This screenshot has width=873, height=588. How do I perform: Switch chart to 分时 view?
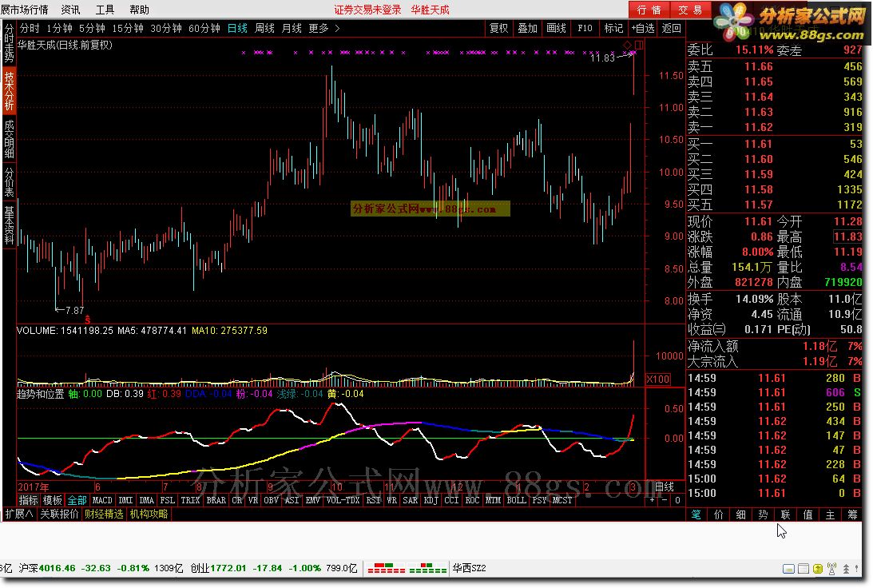(30, 29)
